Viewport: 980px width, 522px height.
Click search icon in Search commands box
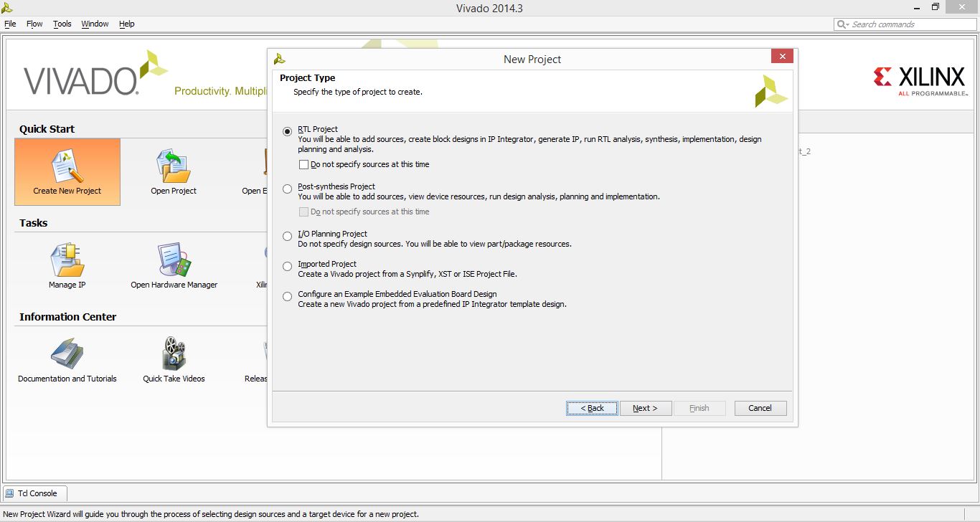pos(842,24)
